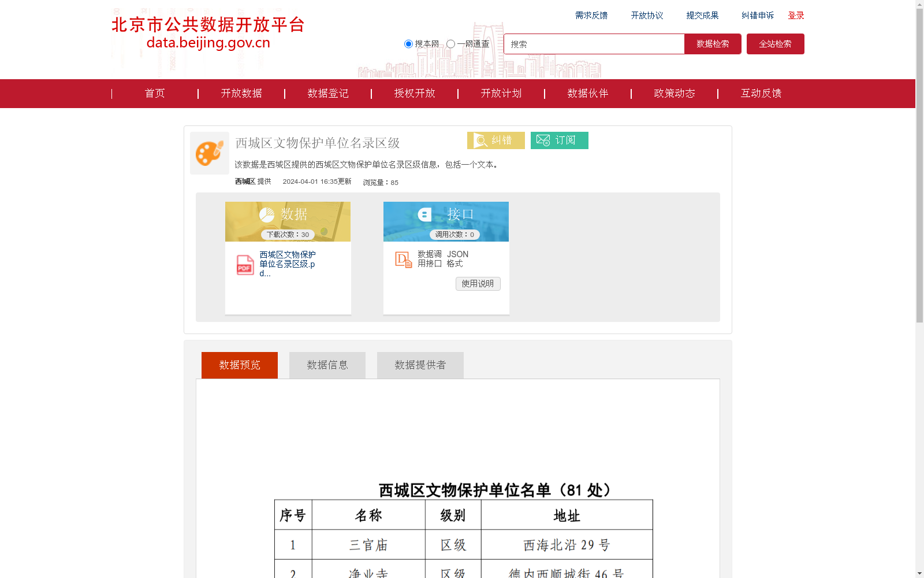Click the preview title 西城区文物保护单位名单（81 处）
This screenshot has height=578, width=924.
495,491
